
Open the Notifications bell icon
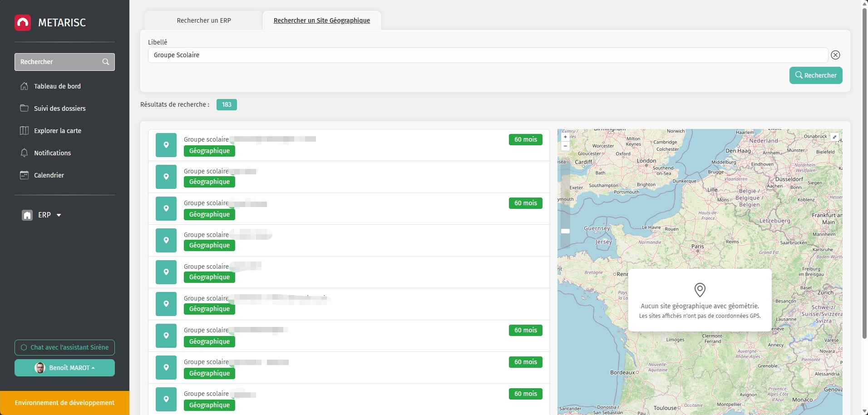coord(25,153)
